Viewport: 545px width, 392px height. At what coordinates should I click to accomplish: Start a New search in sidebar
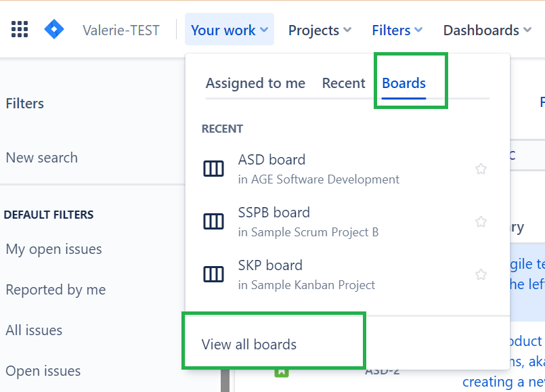[x=42, y=158]
